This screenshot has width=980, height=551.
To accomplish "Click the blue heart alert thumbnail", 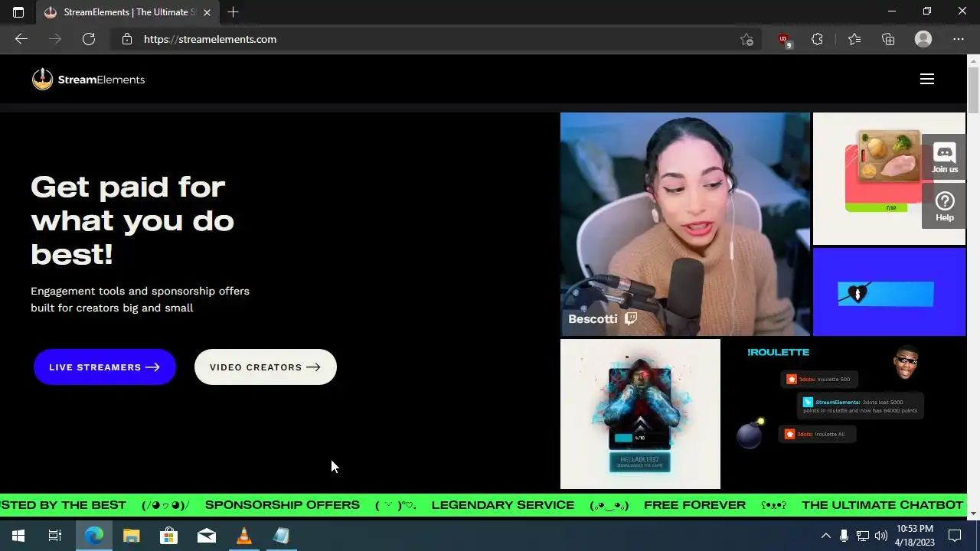I will (889, 292).
